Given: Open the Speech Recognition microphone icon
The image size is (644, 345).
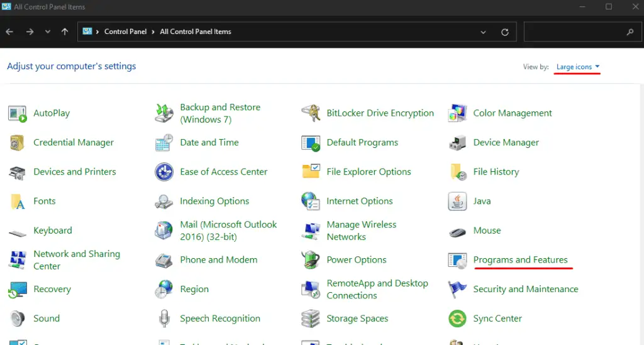Looking at the screenshot, I should [x=164, y=319].
